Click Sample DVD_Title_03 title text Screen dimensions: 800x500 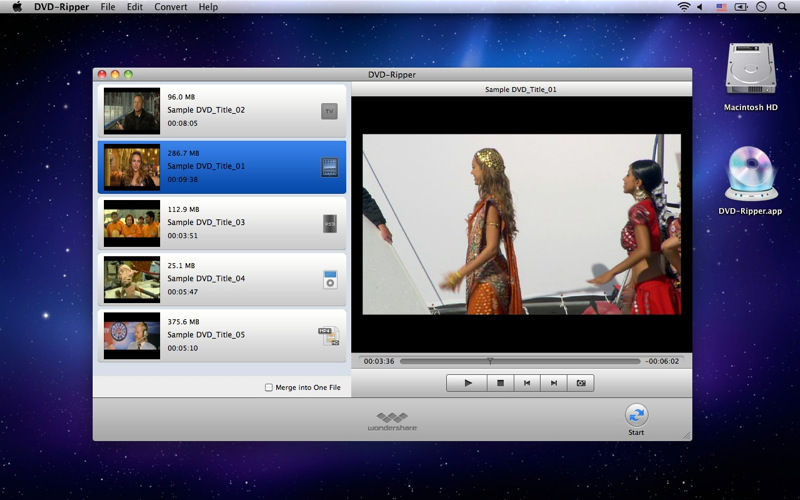(x=206, y=222)
